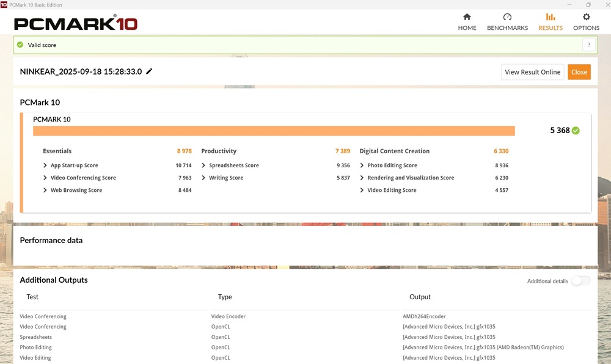Expand the Writing Score row

pyautogui.click(x=203, y=178)
